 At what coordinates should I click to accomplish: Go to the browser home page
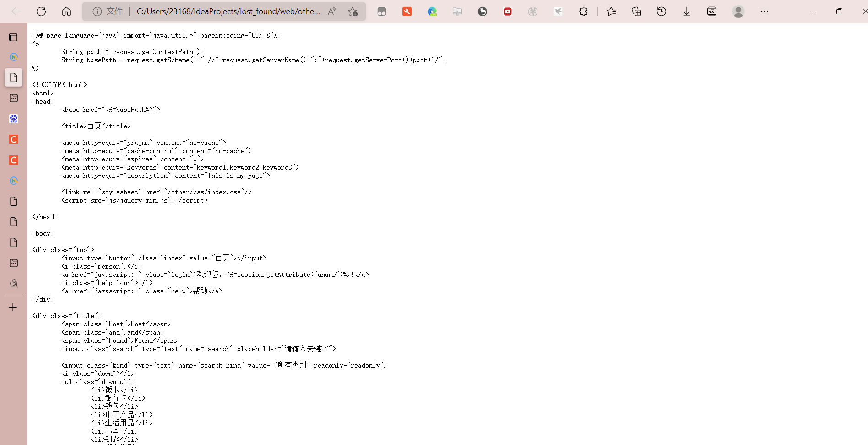tap(66, 11)
